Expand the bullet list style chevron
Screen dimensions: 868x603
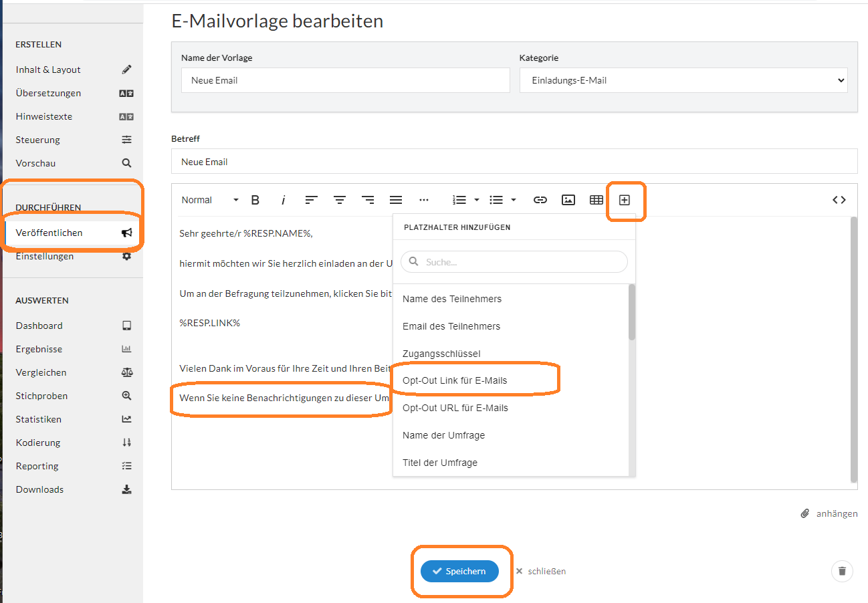[x=513, y=199]
